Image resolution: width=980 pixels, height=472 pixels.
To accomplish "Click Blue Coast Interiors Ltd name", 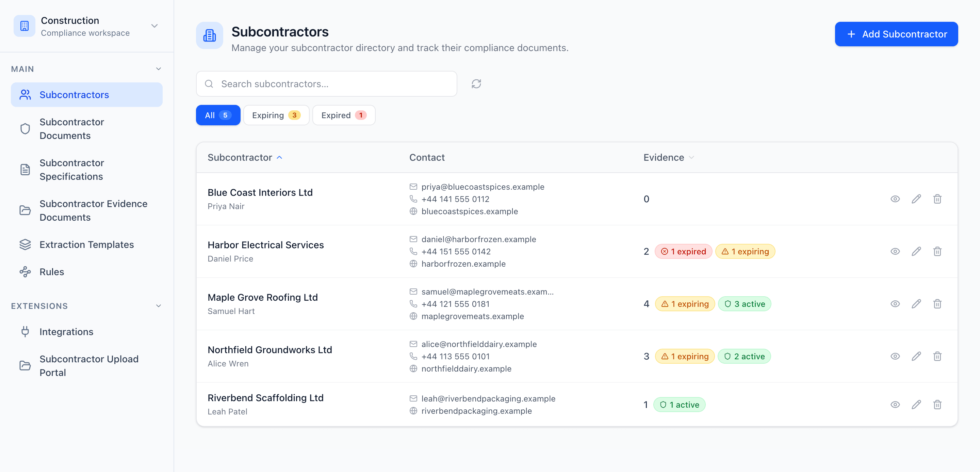I will coord(260,193).
